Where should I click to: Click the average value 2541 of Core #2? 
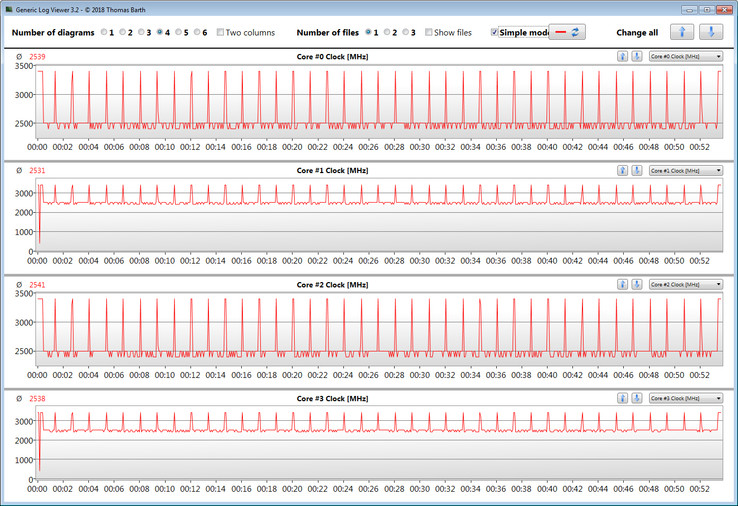tap(37, 284)
